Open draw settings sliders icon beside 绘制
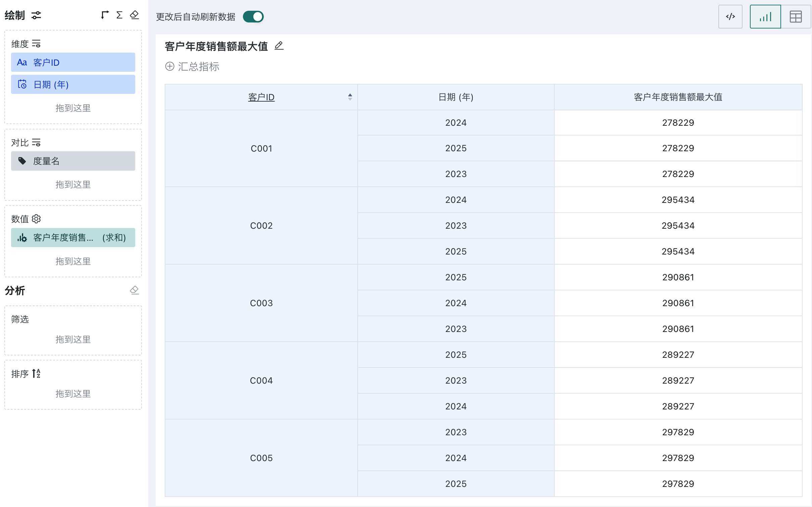 (36, 15)
